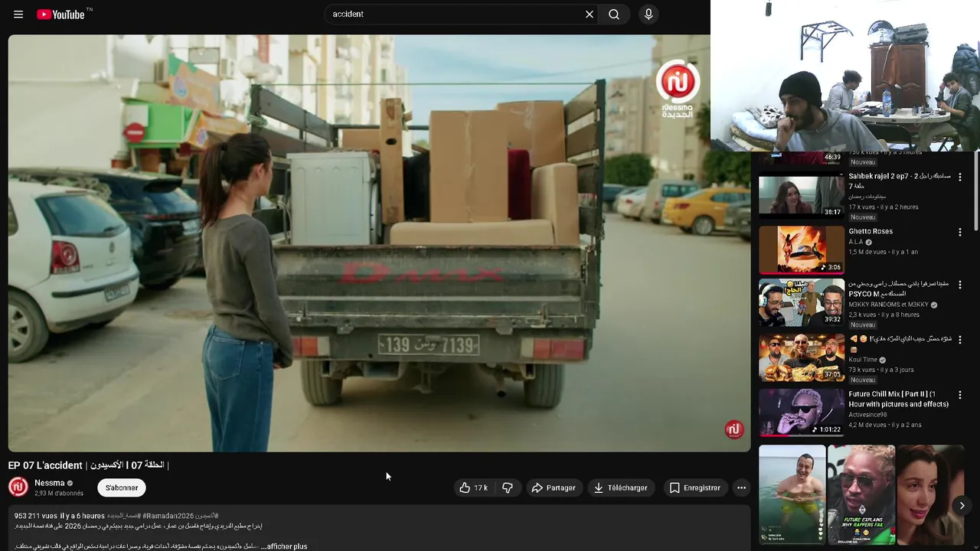Viewport: 980px width, 551px height.
Task: Open the #Ramadan2026 hashtag link
Action: point(168,516)
